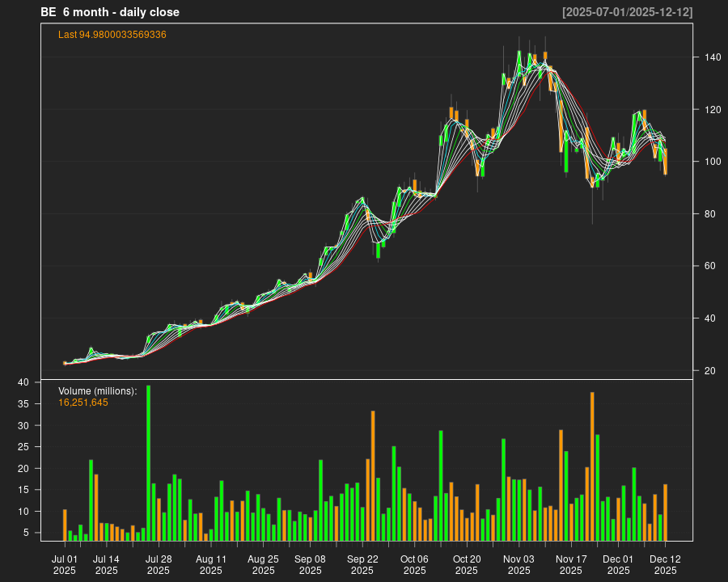728x582 pixels.
Task: Click the 40 tick on the volume axis
Action: (x=24, y=382)
